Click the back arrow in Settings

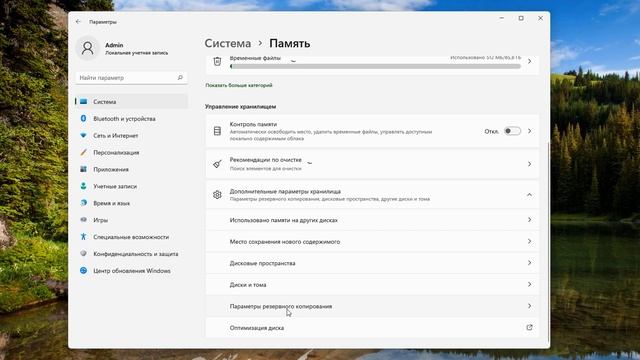tap(78, 22)
